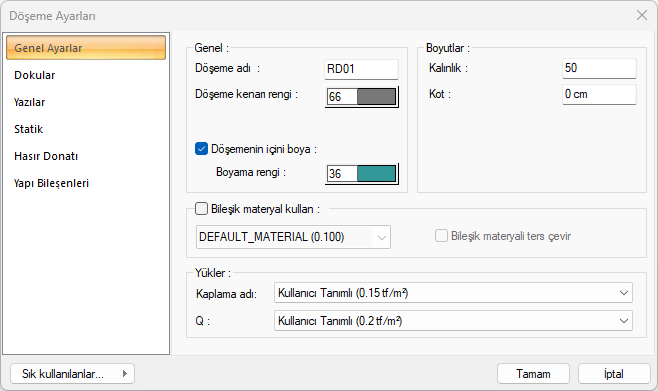The height and width of the screenshot is (391, 658).
Task: Pick the teal Boyama rengi swatch
Action: point(376,173)
